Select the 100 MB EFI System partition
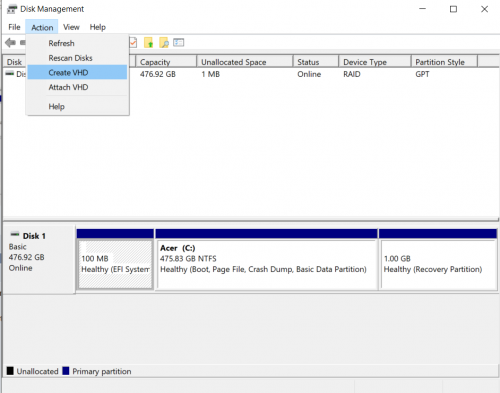The image size is (500, 393). pyautogui.click(x=115, y=264)
